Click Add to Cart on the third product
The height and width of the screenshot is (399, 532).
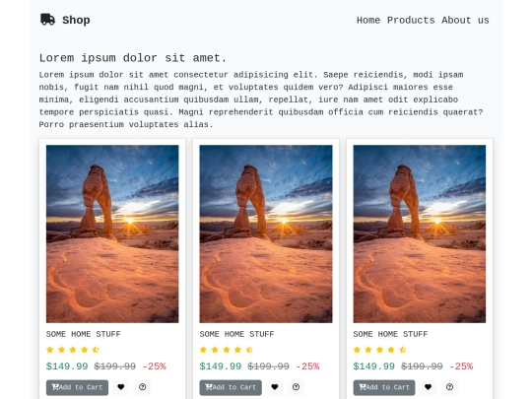(384, 387)
